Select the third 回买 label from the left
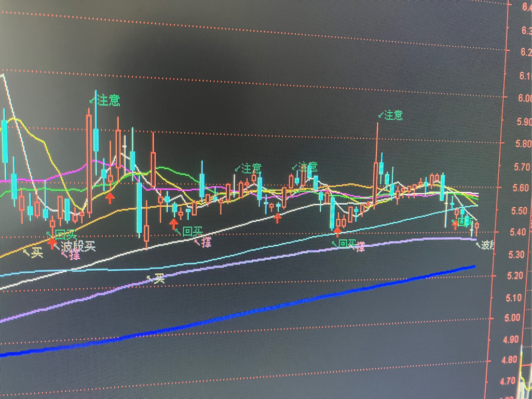This screenshot has width=532, height=399. [347, 244]
